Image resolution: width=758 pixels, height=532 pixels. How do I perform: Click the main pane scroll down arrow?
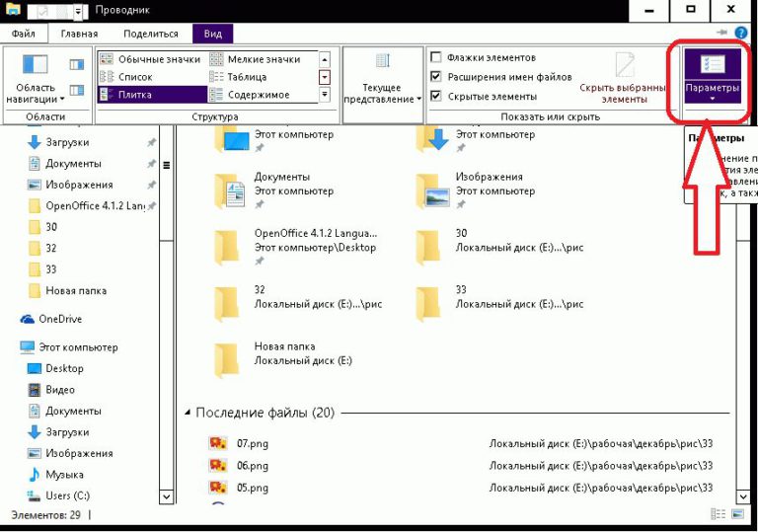click(x=742, y=496)
